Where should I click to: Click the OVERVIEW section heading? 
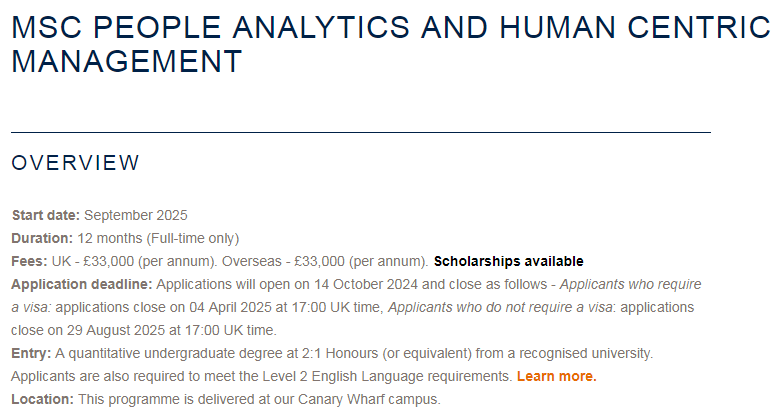coord(75,163)
